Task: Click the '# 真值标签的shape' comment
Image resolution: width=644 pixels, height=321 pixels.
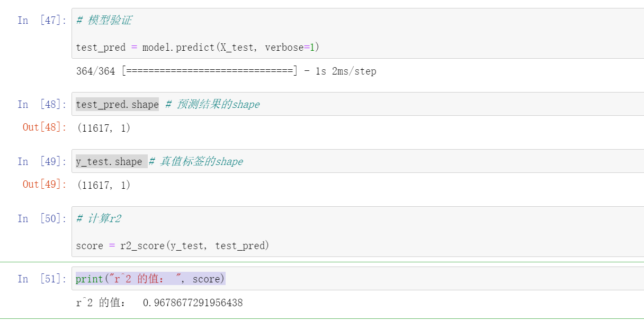Action: coord(195,162)
